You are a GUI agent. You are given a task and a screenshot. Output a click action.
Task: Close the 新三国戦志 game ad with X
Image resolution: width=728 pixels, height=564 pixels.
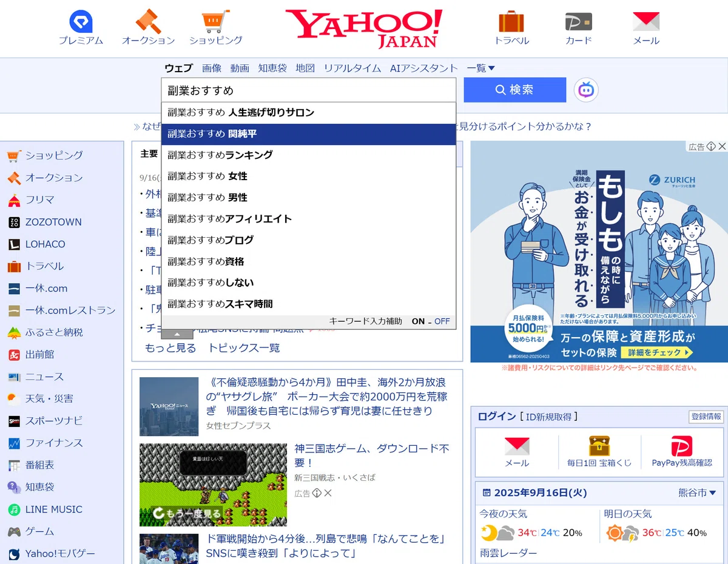328,493
